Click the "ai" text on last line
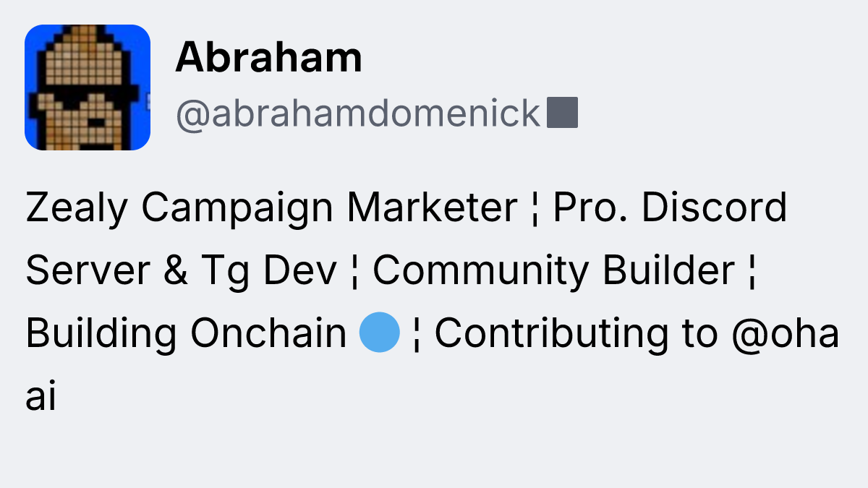Viewport: 868px width, 488px height. coord(41,397)
